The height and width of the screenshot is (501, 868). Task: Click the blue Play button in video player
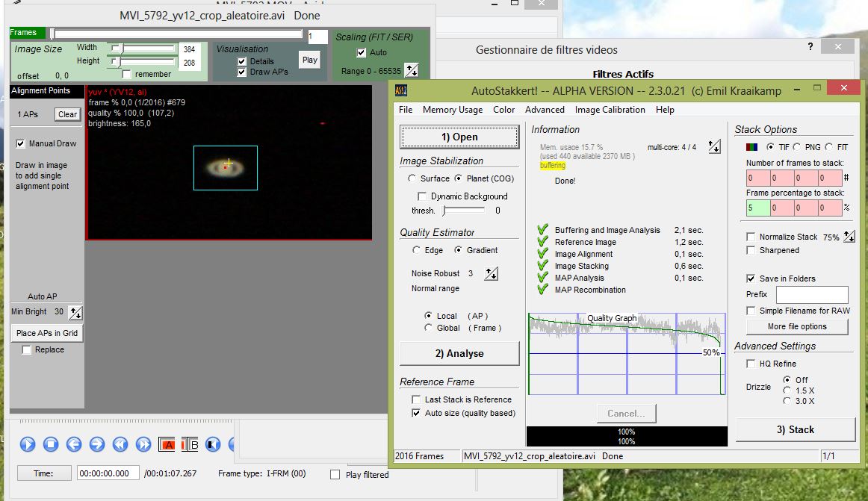(x=28, y=444)
